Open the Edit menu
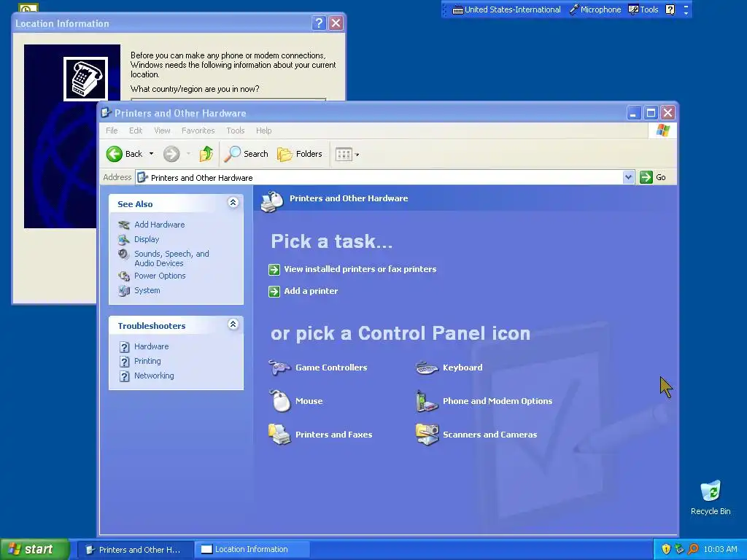 point(135,131)
